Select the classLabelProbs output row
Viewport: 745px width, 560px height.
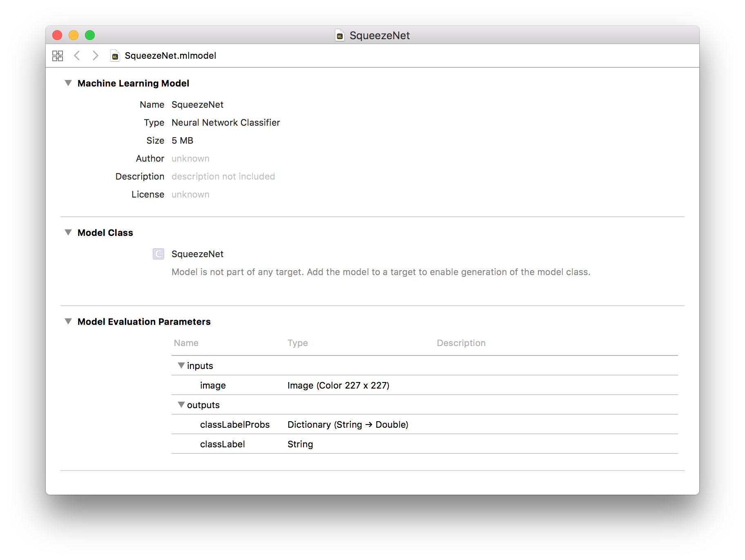425,424
